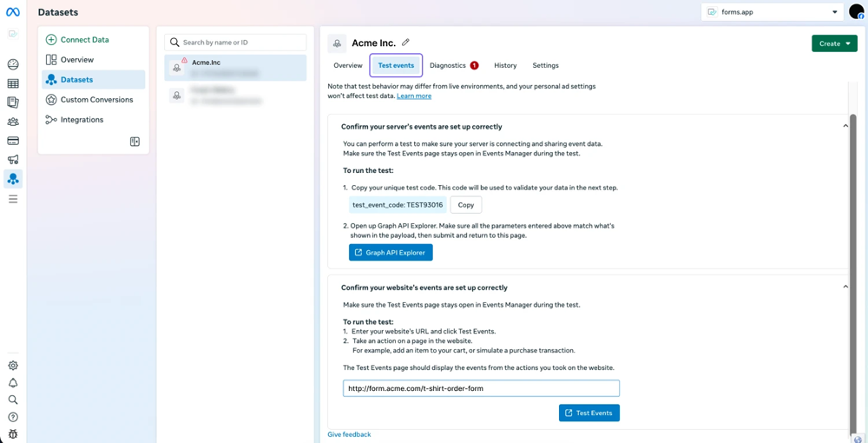Collapse the server's events section
This screenshot has height=443, width=868.
point(845,126)
